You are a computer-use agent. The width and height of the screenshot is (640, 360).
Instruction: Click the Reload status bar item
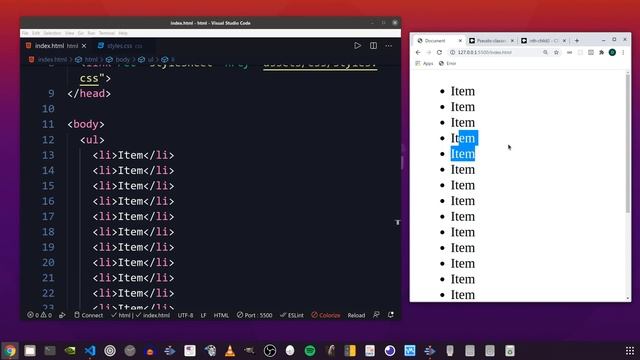356,315
